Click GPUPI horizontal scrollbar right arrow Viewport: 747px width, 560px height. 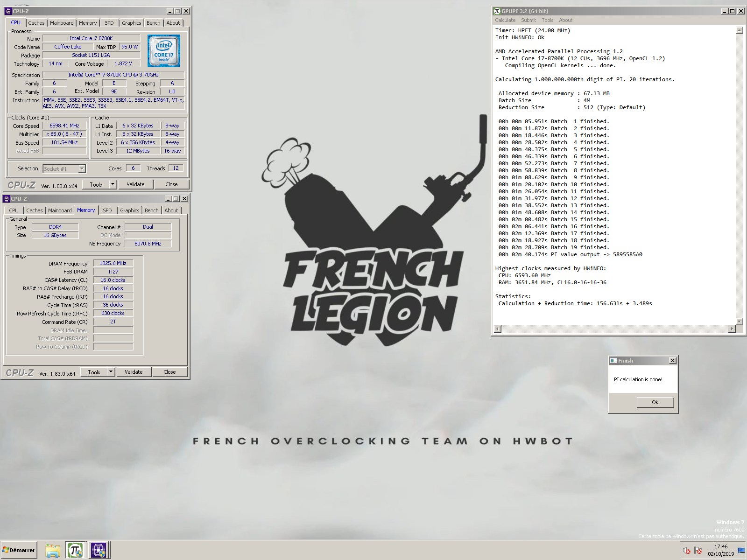click(x=732, y=329)
